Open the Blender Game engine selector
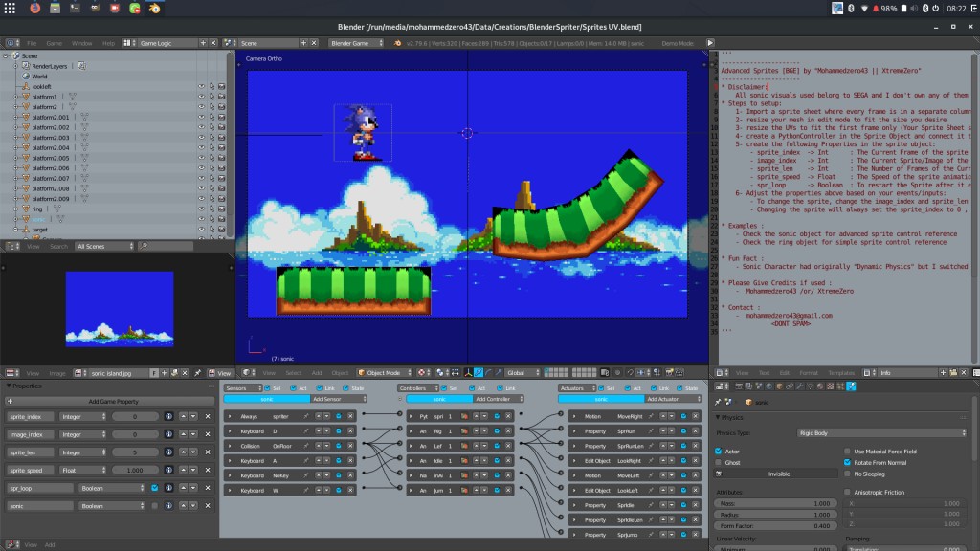Screen dimensions: 980x551 [354, 43]
